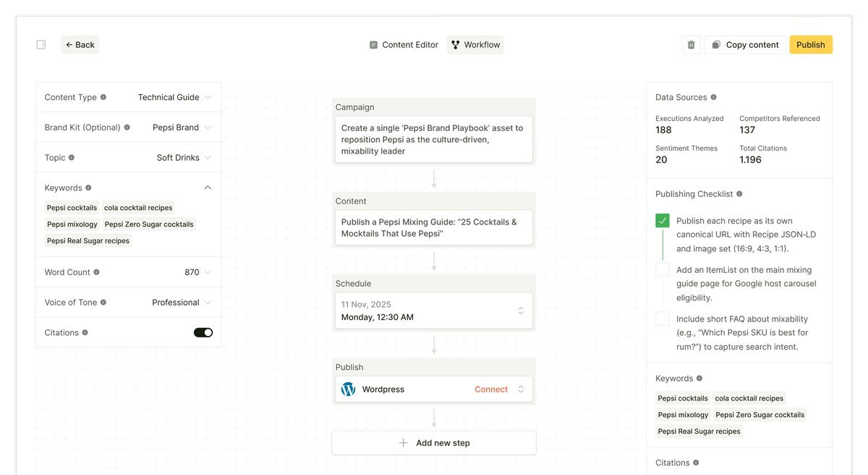868x475 pixels.
Task: Select the Workflow tab
Action: point(475,45)
